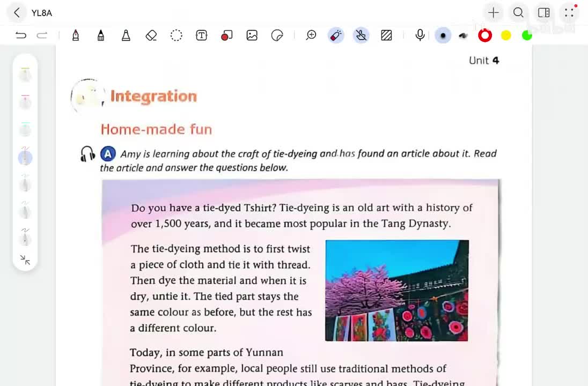
Task: Undo the last stroke
Action: coord(20,35)
